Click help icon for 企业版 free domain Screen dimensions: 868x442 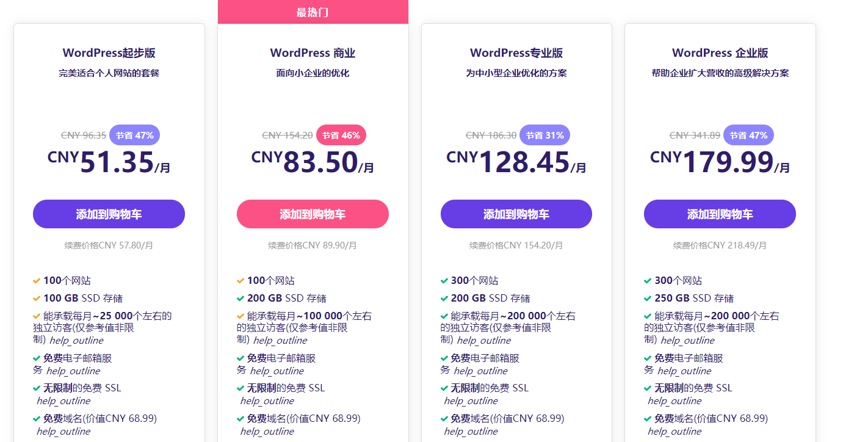(675, 432)
